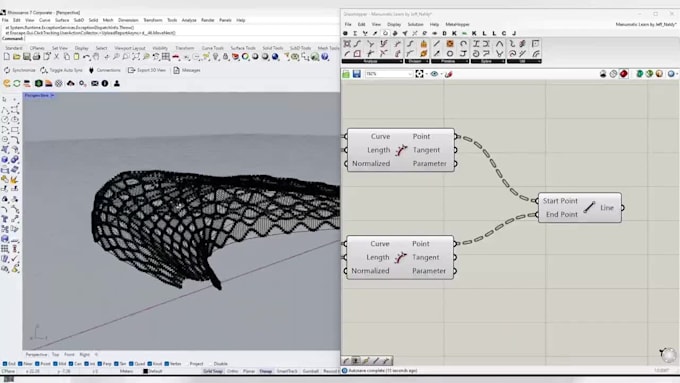Switch to the Surface Tools toolbar tab
Viewport: 680px width, 383px height.
point(243,48)
